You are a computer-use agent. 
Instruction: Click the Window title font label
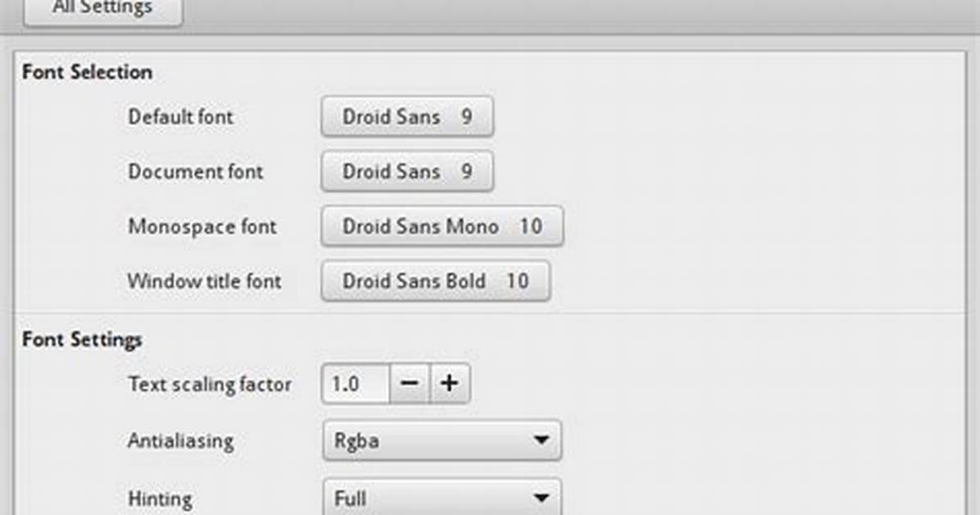tap(204, 281)
